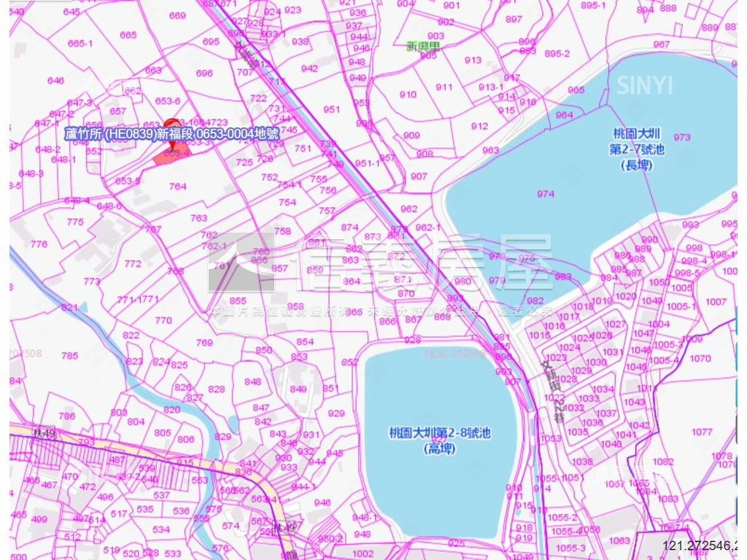The width and height of the screenshot is (747, 560).
Task: Select land parcel number 942
Action: (x=309, y=69)
